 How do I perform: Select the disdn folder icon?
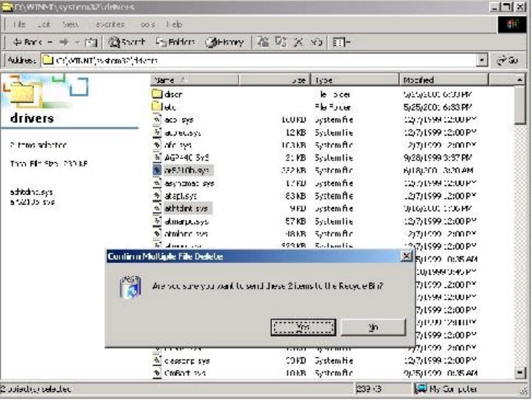point(156,94)
